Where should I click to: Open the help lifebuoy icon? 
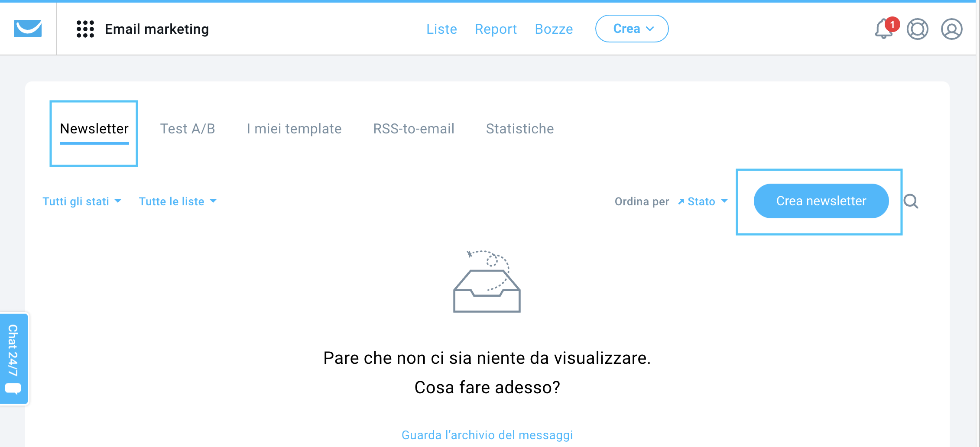918,29
